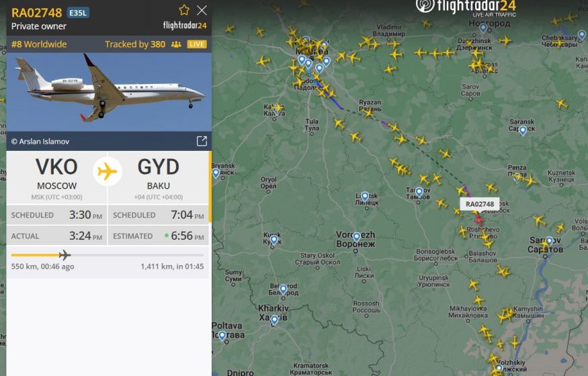This screenshot has height=376, width=588.
Task: Select the Kharkiv airport pin
Action: [274, 320]
